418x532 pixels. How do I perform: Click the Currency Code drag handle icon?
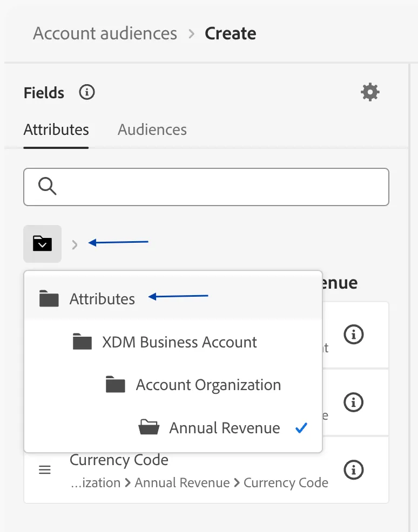[44, 470]
